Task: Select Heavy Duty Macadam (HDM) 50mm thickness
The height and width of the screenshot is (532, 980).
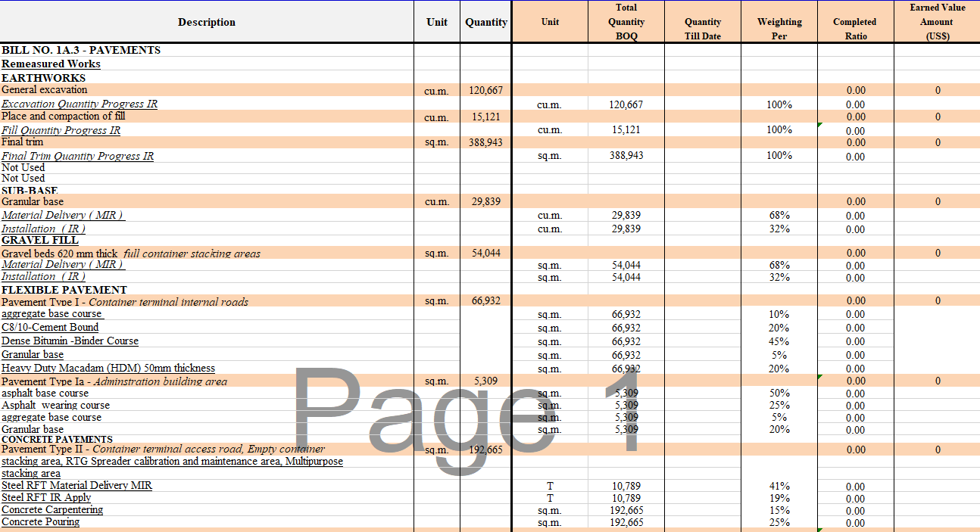Action: pyautogui.click(x=108, y=368)
